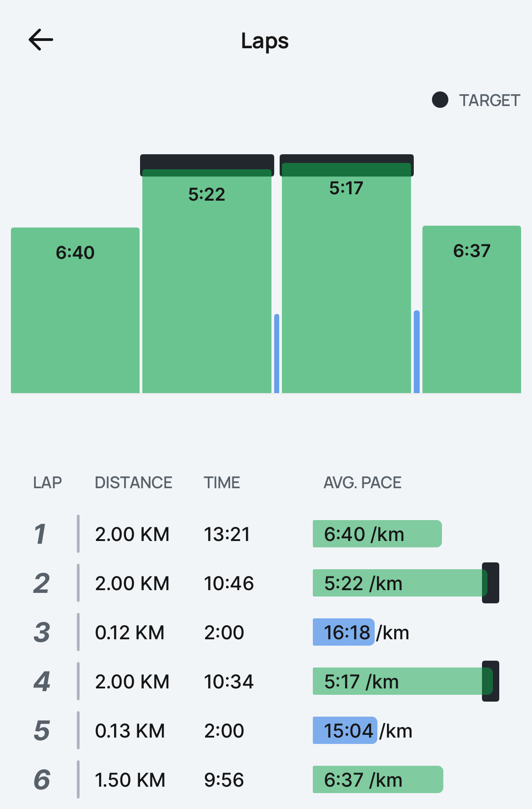This screenshot has width=532, height=809.
Task: Open lap 1 row with 13:21 time
Action: (266, 534)
